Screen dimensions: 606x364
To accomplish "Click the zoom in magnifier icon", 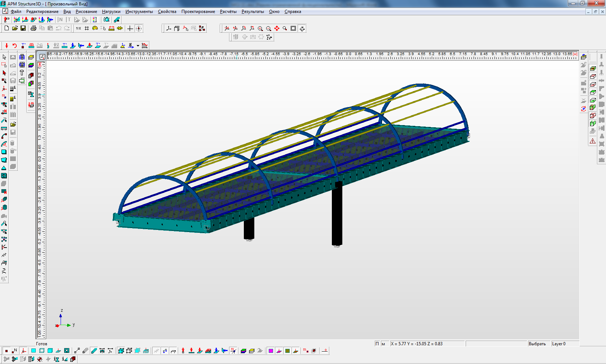I will [260, 28].
